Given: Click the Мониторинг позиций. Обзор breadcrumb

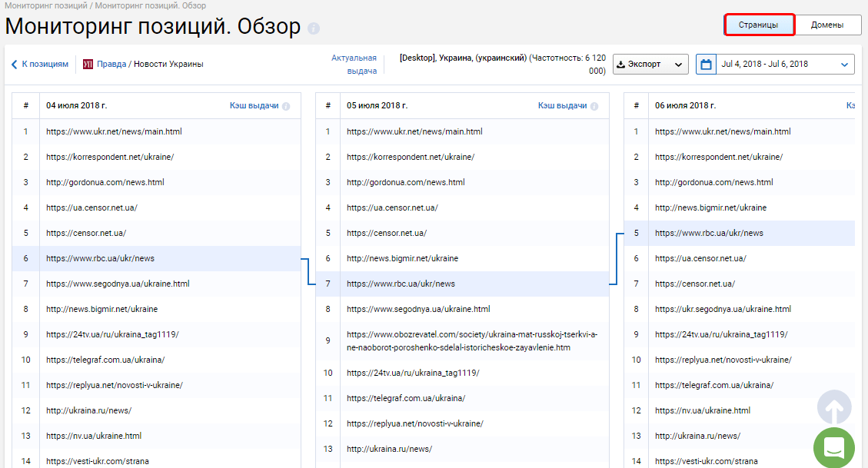Looking at the screenshot, I should click(x=151, y=5).
